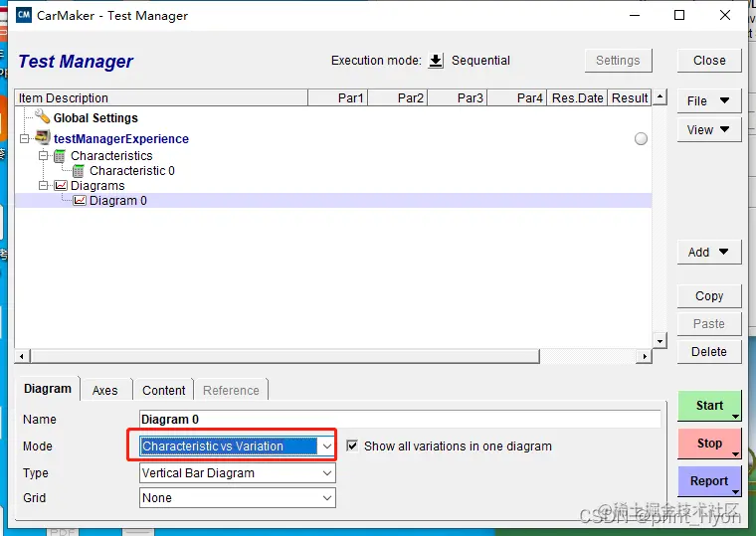
Task: Collapse the testManagerExperience tree node
Action: pyautogui.click(x=24, y=139)
